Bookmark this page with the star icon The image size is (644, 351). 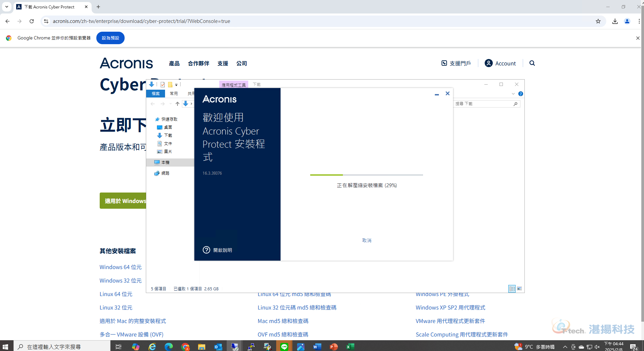tap(598, 21)
